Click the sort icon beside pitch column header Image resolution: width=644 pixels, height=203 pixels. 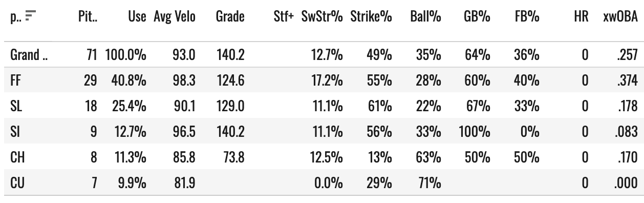[x=32, y=17]
